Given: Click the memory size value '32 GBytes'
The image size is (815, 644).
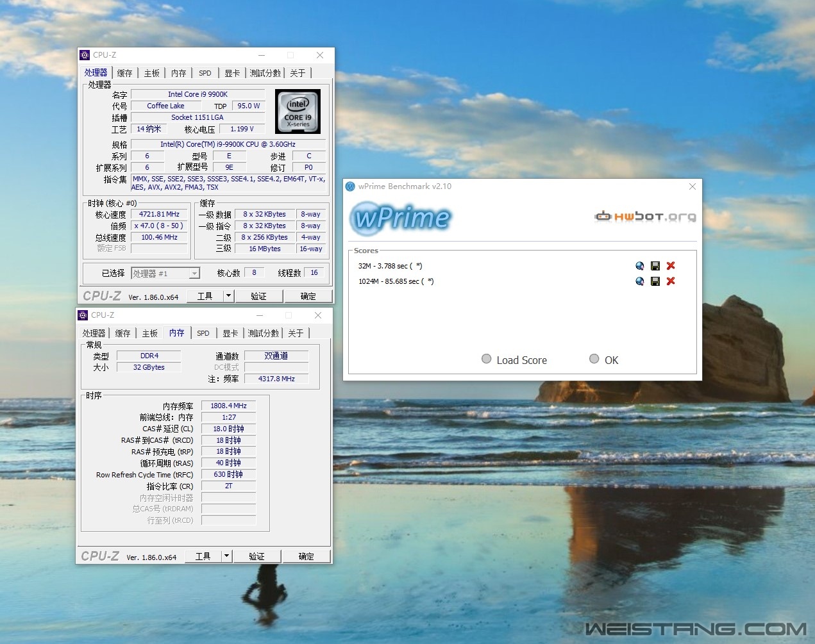Looking at the screenshot, I should point(149,367).
